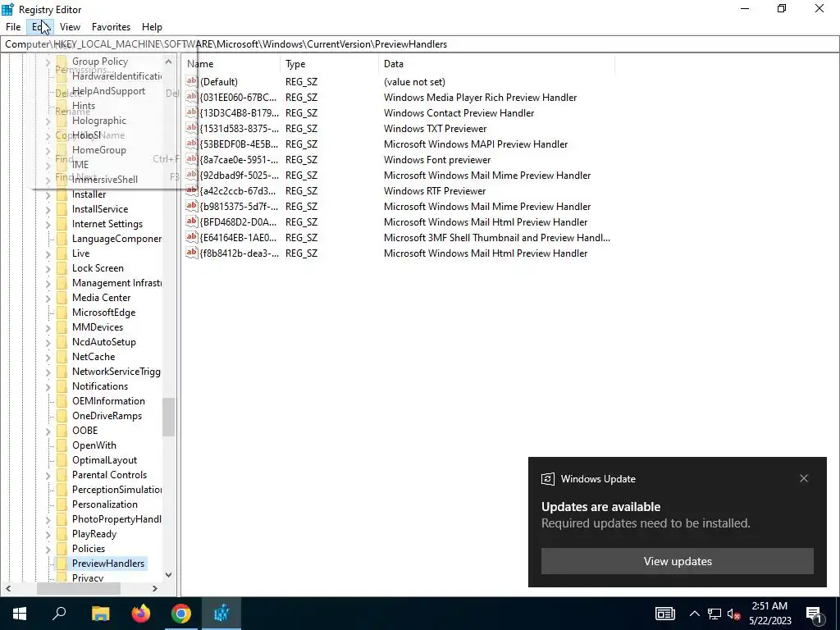Click the tree scroll-down arrow
Viewport: 840px width, 630px height.
pyautogui.click(x=169, y=575)
